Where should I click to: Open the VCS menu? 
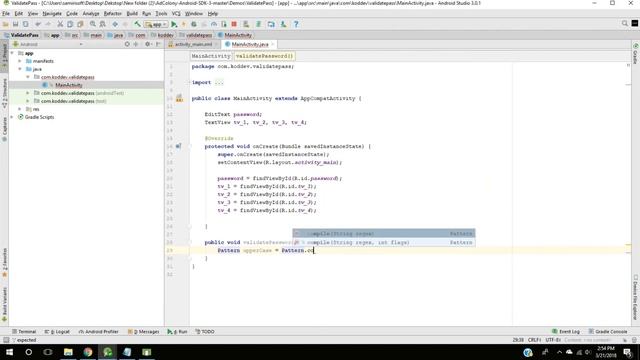click(176, 13)
